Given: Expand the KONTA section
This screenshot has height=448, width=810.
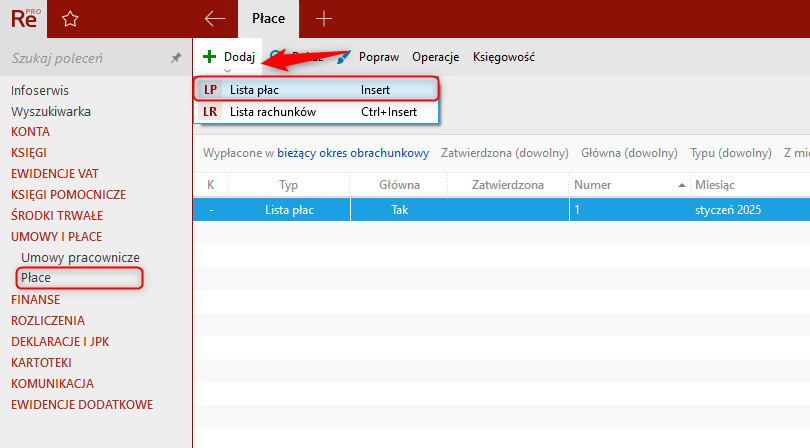Looking at the screenshot, I should click(30, 132).
